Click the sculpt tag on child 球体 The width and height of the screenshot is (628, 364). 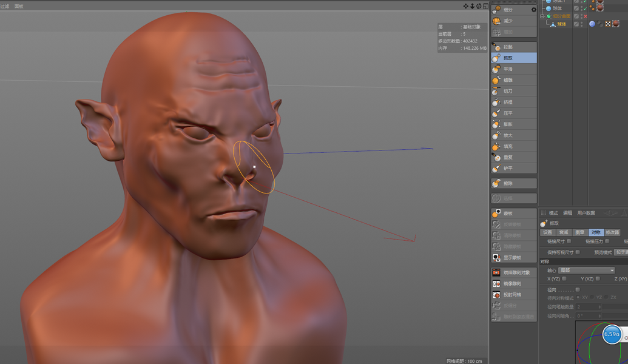click(x=592, y=24)
